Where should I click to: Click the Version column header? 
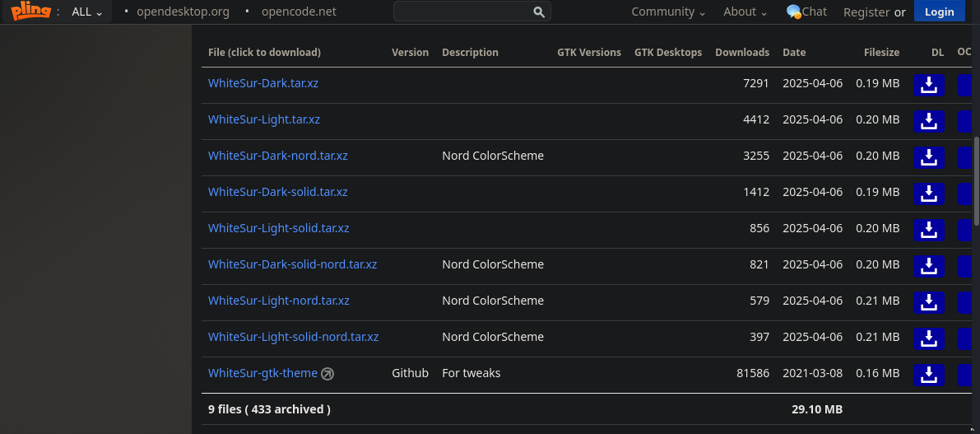[x=410, y=53]
